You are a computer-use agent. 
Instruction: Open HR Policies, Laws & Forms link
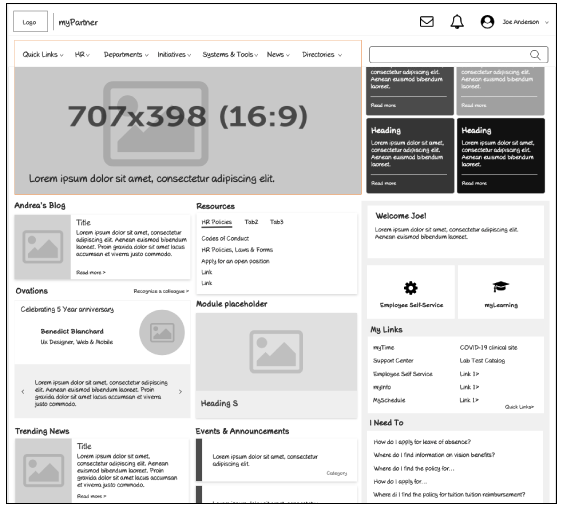(237, 250)
